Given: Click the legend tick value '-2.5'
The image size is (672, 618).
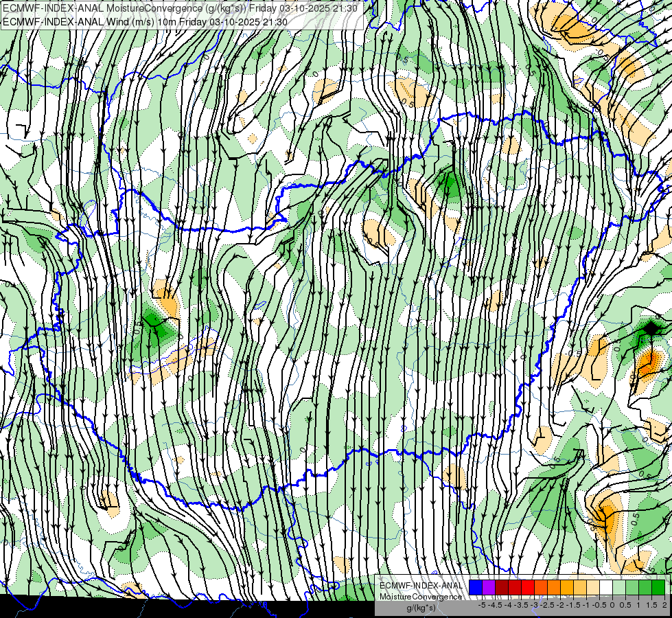Looking at the screenshot, I should [548, 605].
